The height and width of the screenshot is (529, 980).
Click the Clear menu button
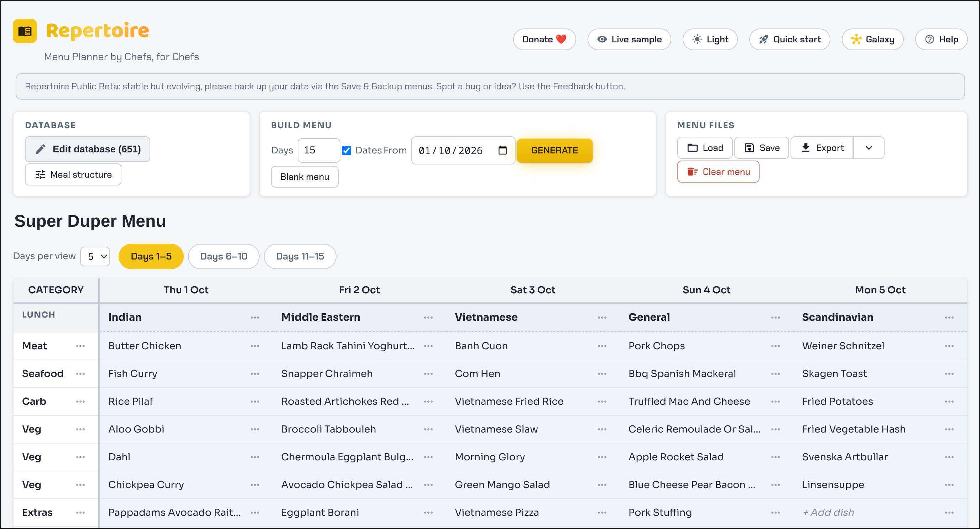718,172
